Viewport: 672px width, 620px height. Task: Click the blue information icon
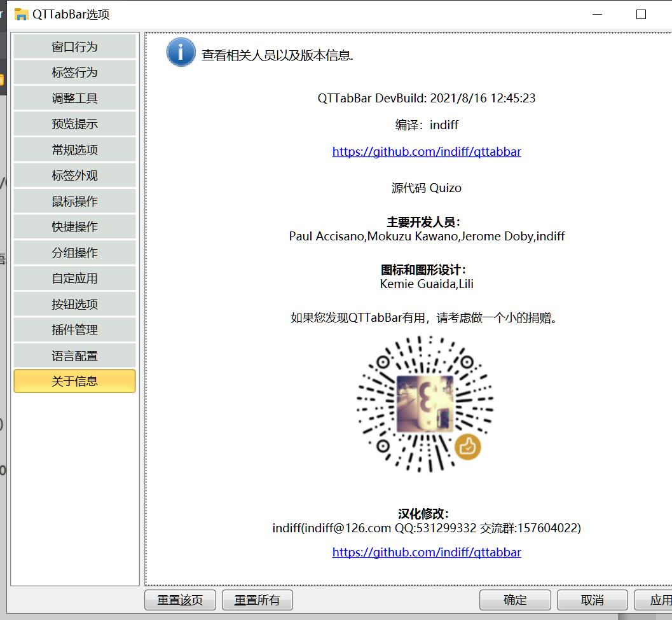coord(181,52)
